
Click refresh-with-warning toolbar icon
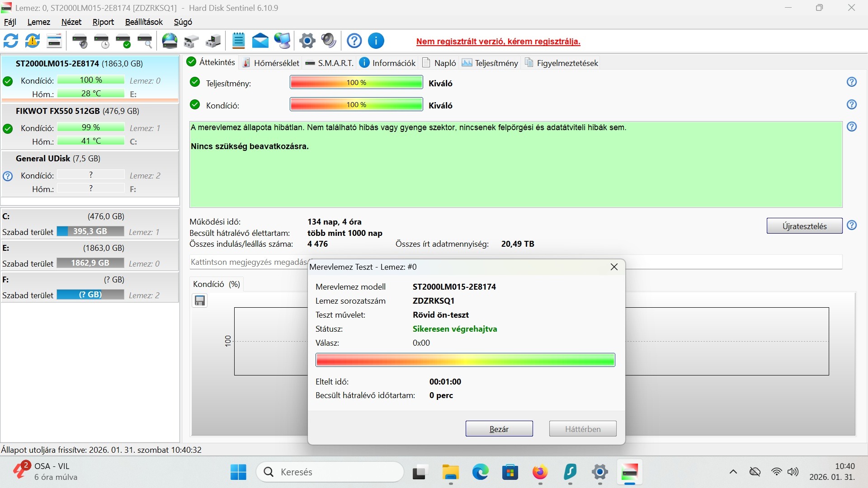click(33, 41)
